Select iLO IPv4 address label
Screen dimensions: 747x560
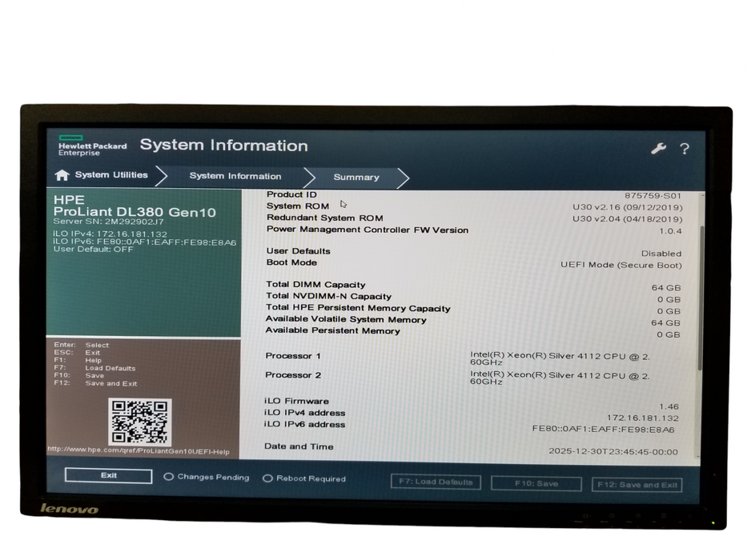[304, 412]
